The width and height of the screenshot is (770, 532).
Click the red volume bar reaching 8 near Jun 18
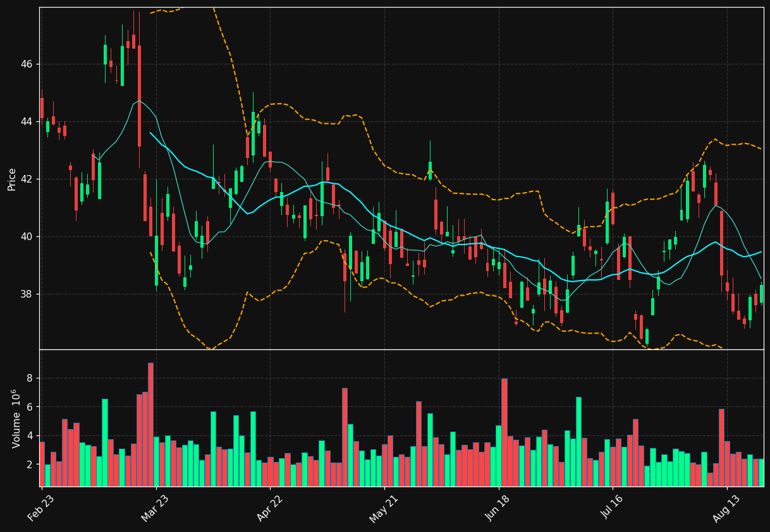pos(504,432)
